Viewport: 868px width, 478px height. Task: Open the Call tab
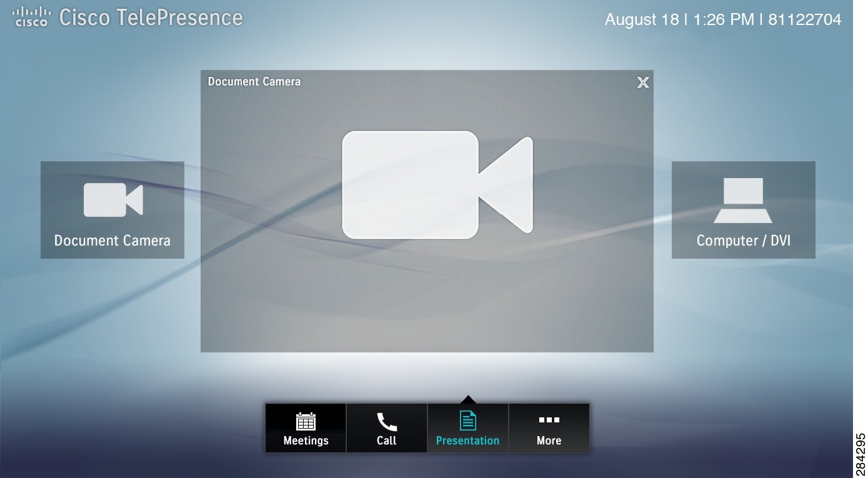coord(387,428)
